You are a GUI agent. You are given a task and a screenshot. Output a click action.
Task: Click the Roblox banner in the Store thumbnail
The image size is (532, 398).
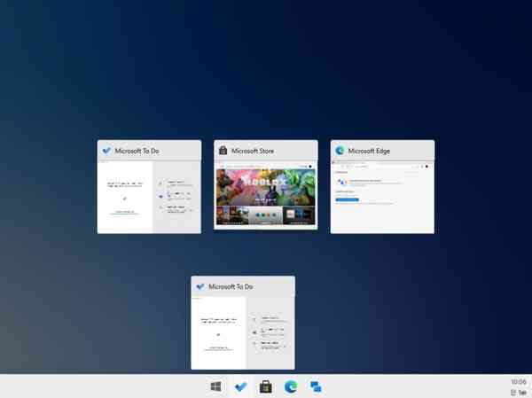coord(265,184)
